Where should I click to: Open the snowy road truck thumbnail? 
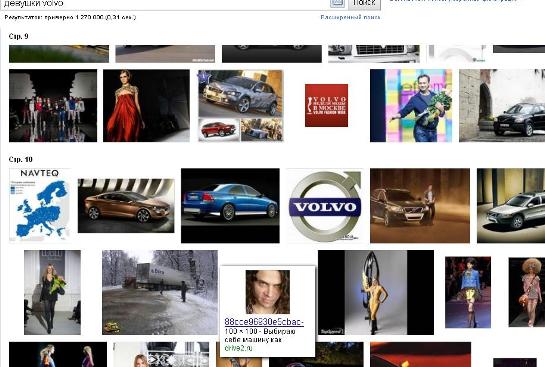[160, 292]
